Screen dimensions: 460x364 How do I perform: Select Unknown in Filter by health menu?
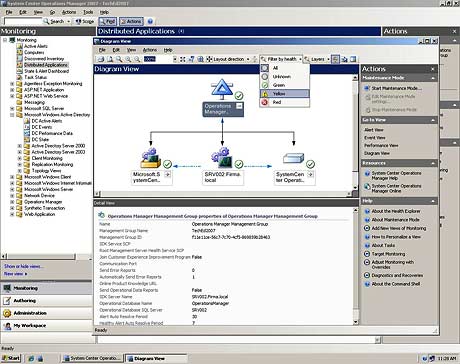285,76
